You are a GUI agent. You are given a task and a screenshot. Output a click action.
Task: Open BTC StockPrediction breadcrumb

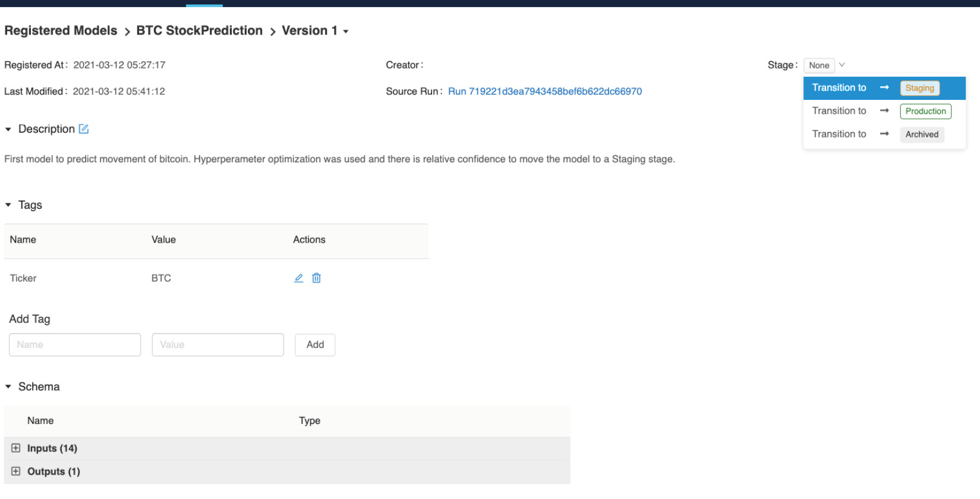click(199, 30)
